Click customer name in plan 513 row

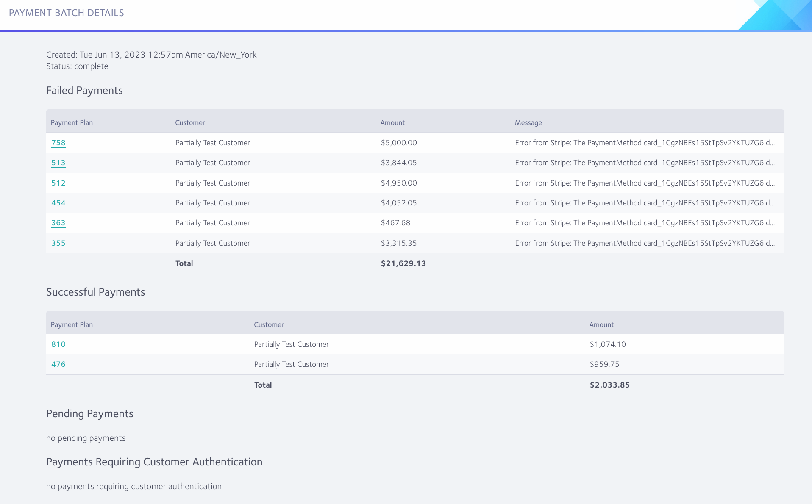213,163
